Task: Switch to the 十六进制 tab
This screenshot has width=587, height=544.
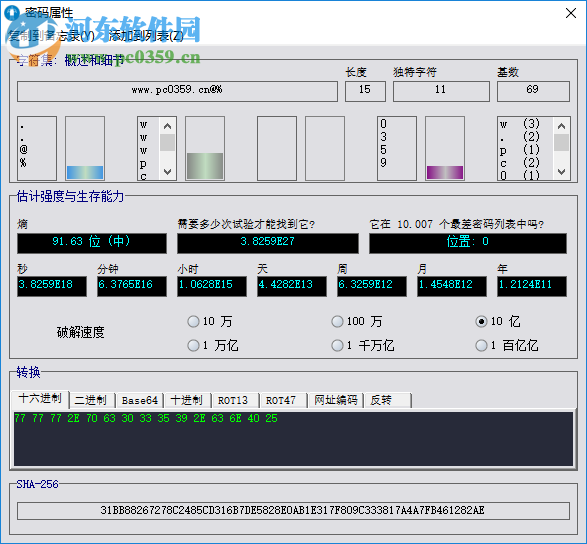Action: (40, 399)
